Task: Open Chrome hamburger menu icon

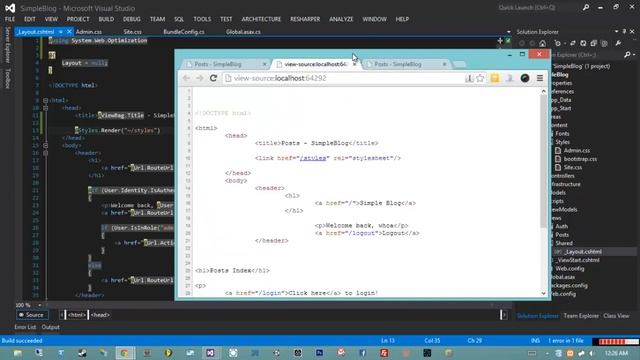Action: tap(540, 78)
